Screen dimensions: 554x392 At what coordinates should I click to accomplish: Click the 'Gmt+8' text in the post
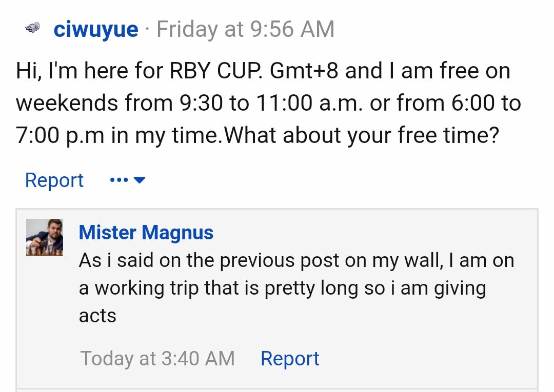[304, 71]
